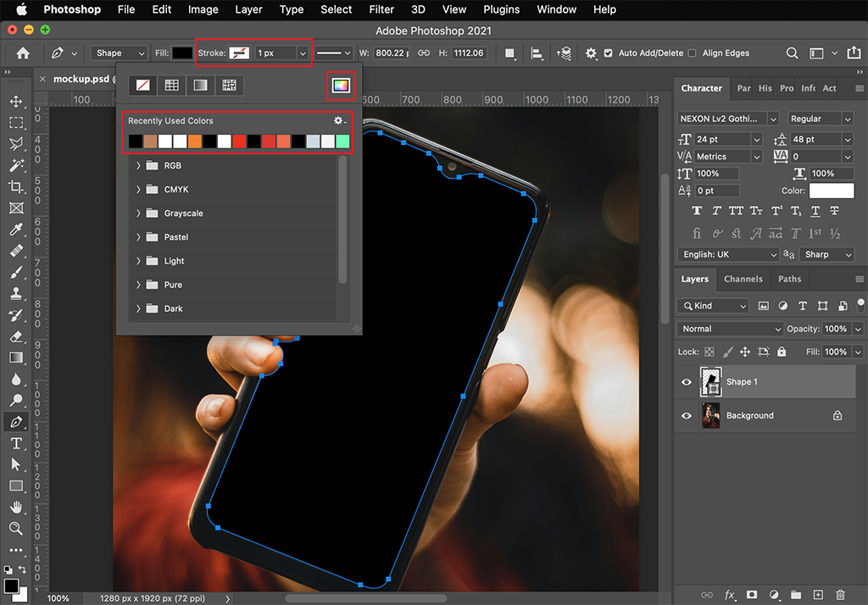Toggle Auto Add/Delete checkbox

pyautogui.click(x=609, y=53)
